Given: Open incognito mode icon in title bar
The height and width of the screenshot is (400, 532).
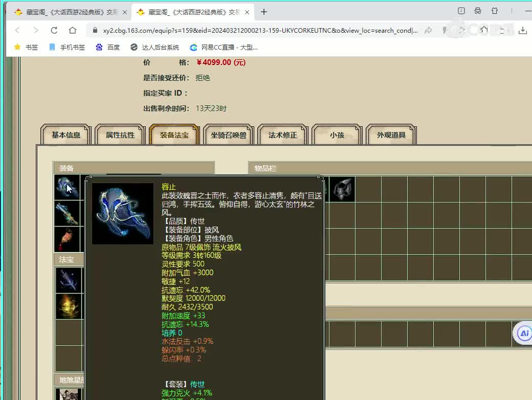Looking at the screenshot, I should point(478,11).
